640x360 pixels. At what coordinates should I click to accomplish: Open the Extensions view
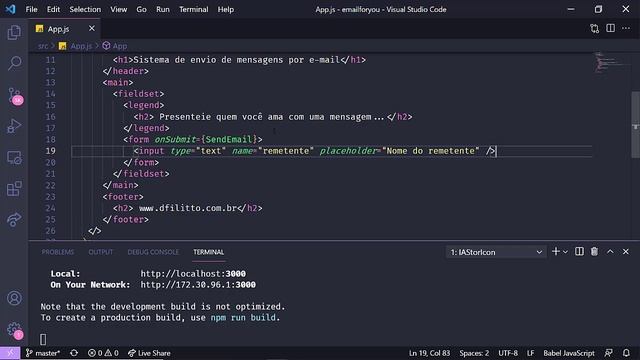click(14, 189)
